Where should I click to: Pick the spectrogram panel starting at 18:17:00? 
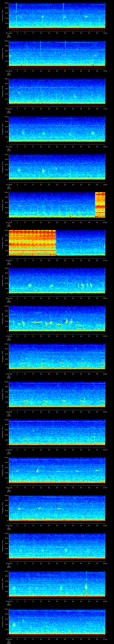[57, 129]
